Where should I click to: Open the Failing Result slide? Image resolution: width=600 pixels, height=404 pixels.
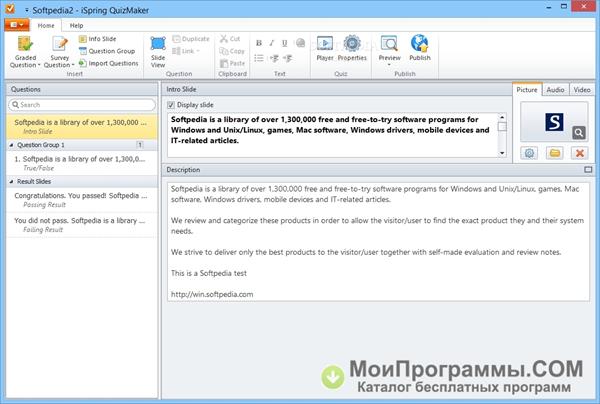pyautogui.click(x=82, y=225)
